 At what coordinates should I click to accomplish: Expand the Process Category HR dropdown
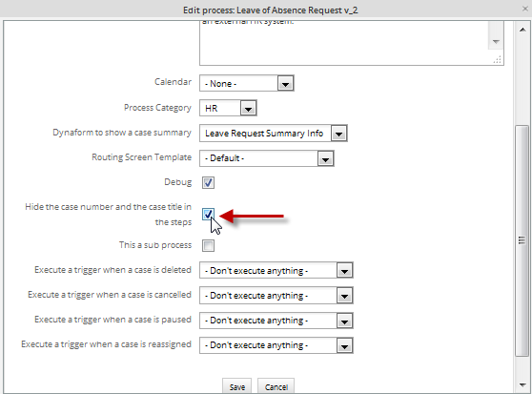[248, 108]
